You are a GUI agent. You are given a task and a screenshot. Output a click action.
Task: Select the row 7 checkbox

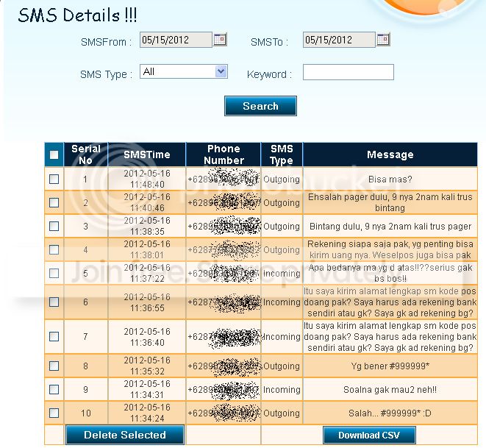54,336
